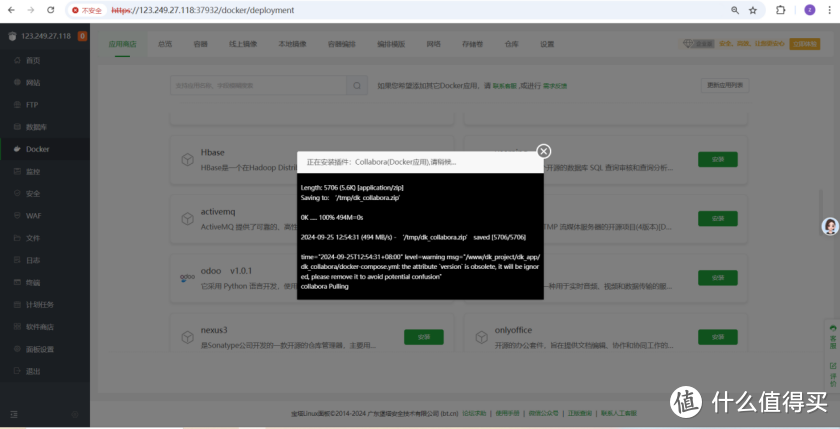The image size is (840, 429).
Task: Switch to the 容器 containers tab
Action: coord(200,44)
